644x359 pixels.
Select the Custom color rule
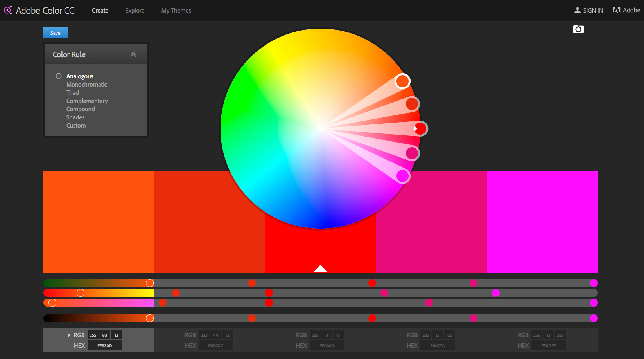coord(76,125)
